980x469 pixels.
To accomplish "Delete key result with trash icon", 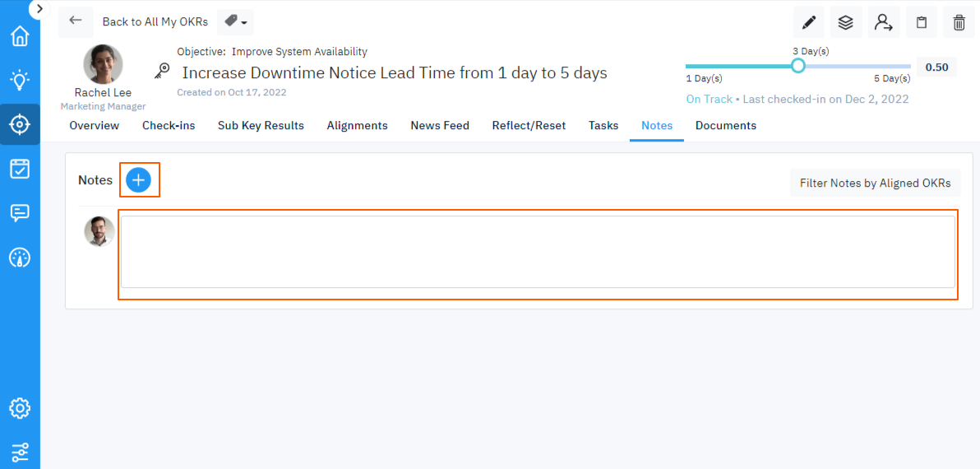I will (959, 22).
